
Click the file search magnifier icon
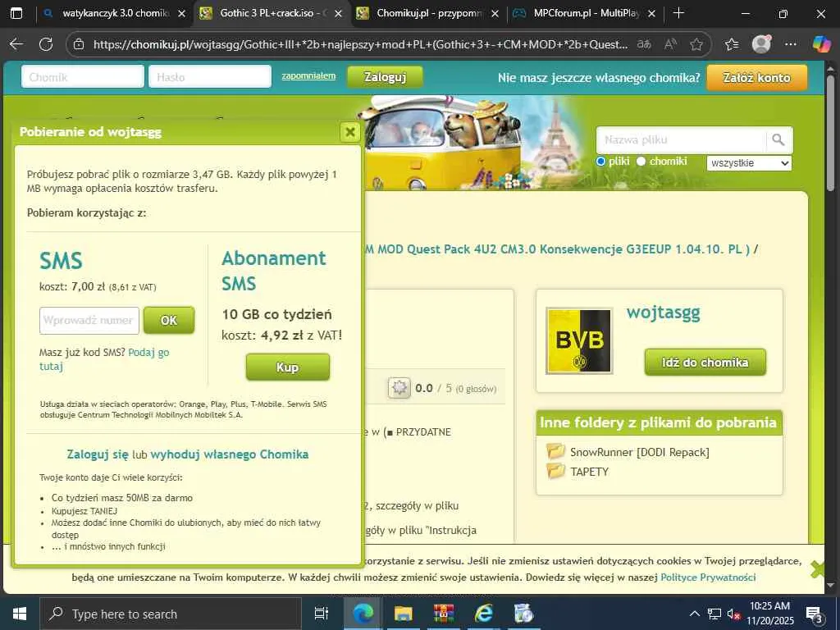(x=778, y=140)
